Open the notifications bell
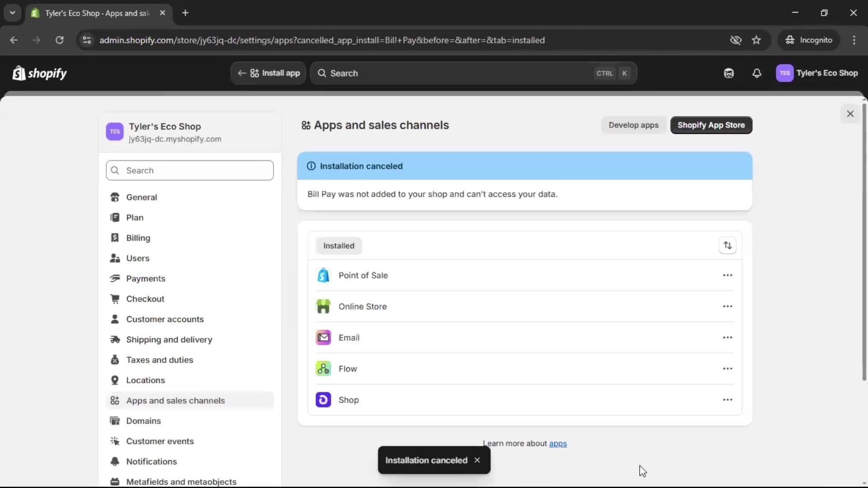868x488 pixels. click(x=757, y=73)
